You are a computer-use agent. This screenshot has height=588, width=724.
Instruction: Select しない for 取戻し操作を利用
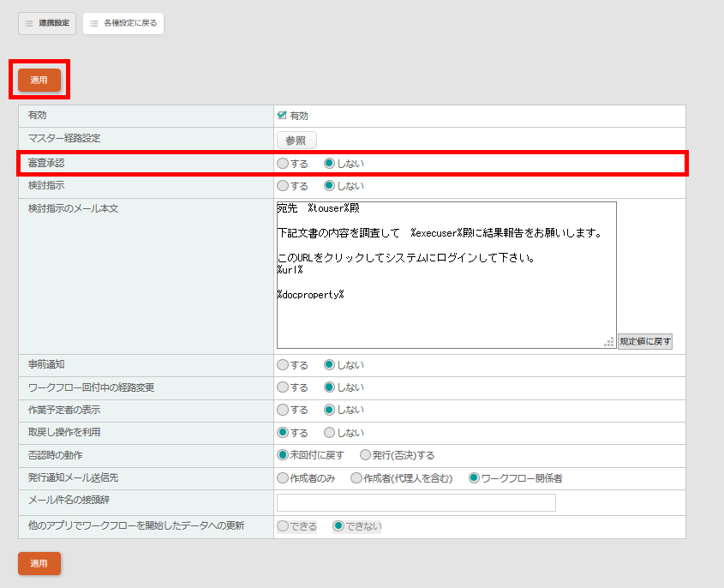pos(329,433)
